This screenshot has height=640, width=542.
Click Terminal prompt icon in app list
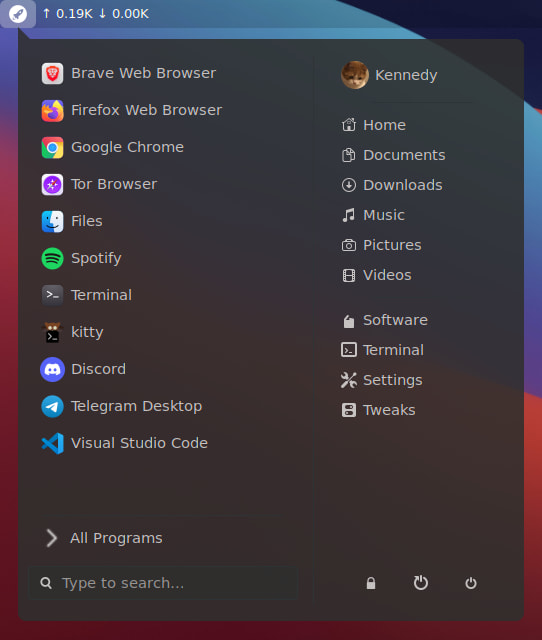click(52, 295)
